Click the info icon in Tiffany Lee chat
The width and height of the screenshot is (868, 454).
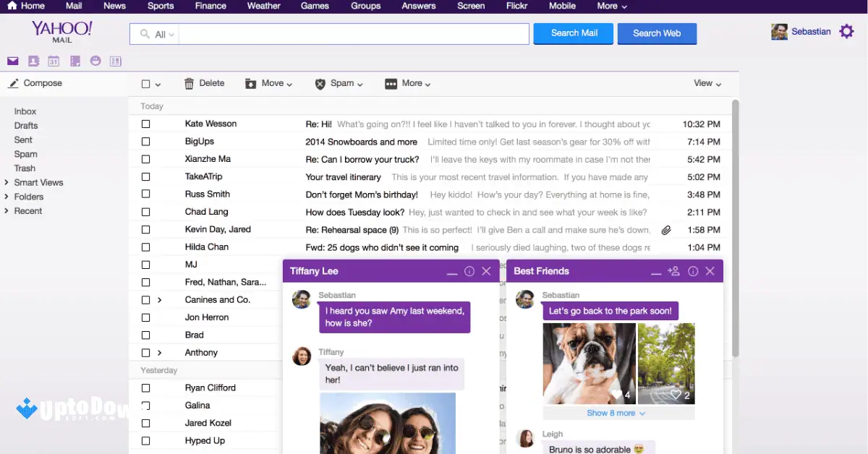(x=469, y=271)
